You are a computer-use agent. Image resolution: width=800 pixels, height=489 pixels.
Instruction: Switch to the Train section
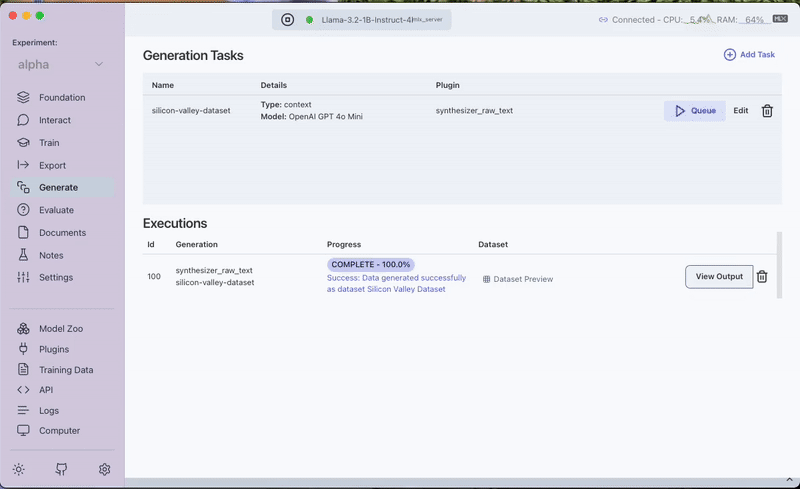[x=49, y=143]
